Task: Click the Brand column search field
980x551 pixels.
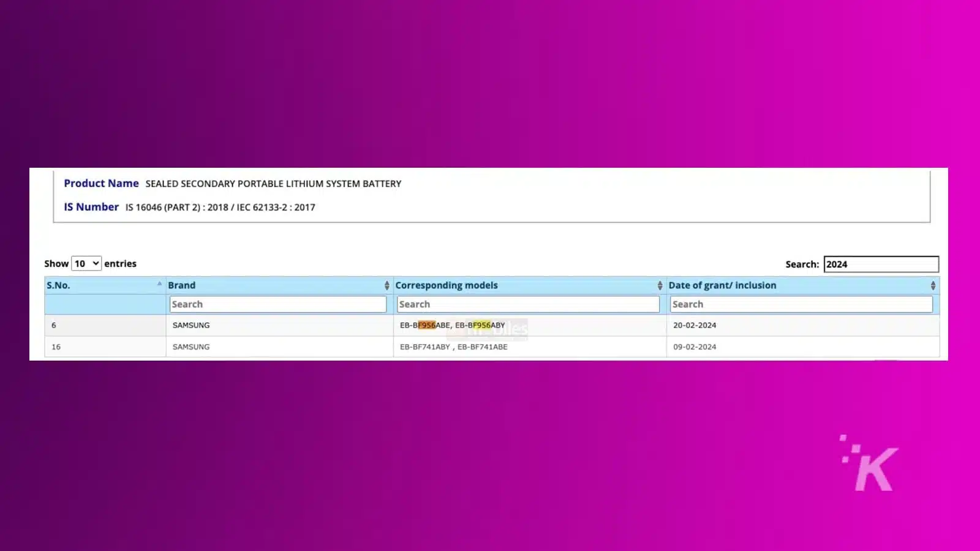Action: (277, 304)
